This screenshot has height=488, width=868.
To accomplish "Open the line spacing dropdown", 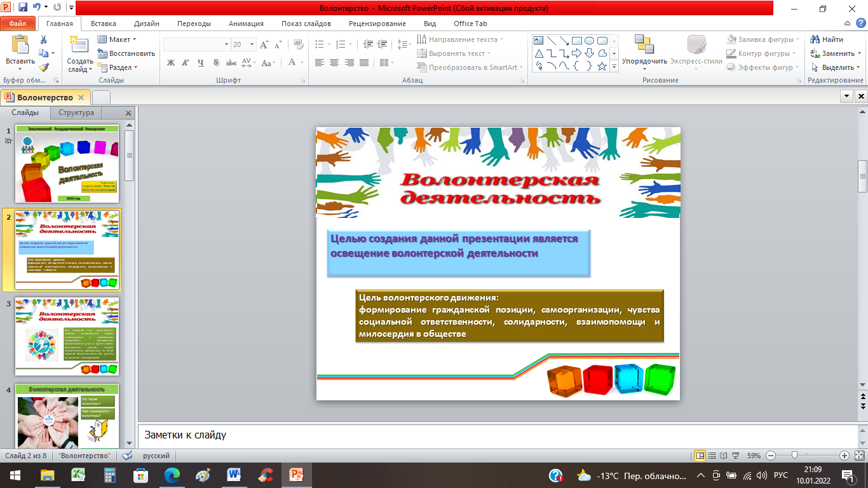I will pyautogui.click(x=404, y=44).
